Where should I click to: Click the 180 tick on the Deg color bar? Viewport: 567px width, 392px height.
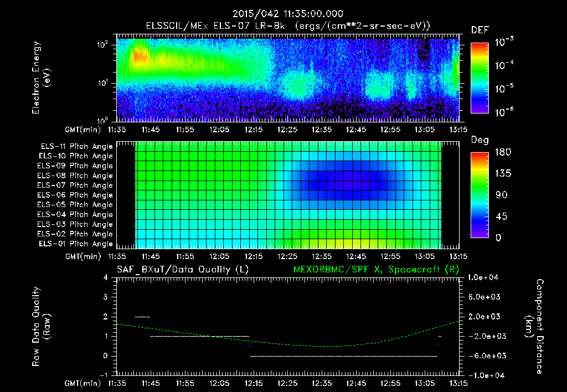[x=503, y=152]
